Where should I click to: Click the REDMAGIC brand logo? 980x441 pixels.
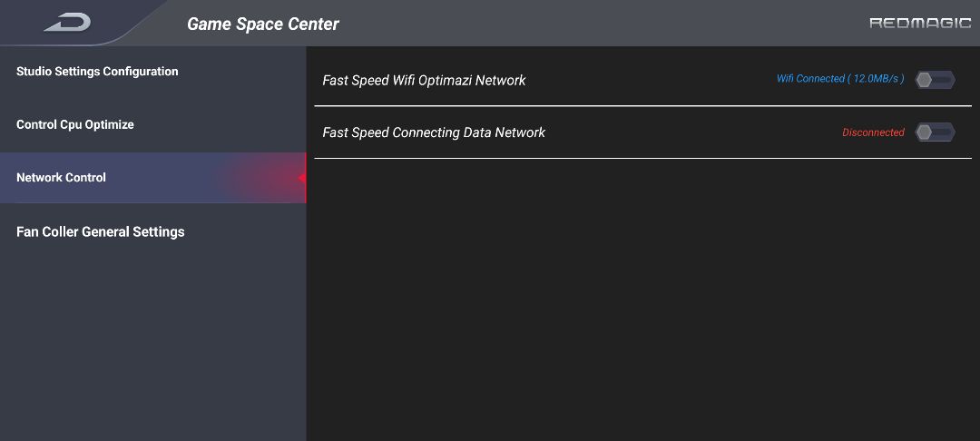[920, 23]
